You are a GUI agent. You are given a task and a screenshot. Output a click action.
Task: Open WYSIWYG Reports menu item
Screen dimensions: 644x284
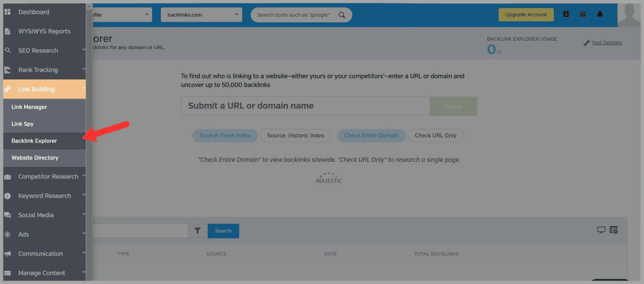pyautogui.click(x=44, y=31)
